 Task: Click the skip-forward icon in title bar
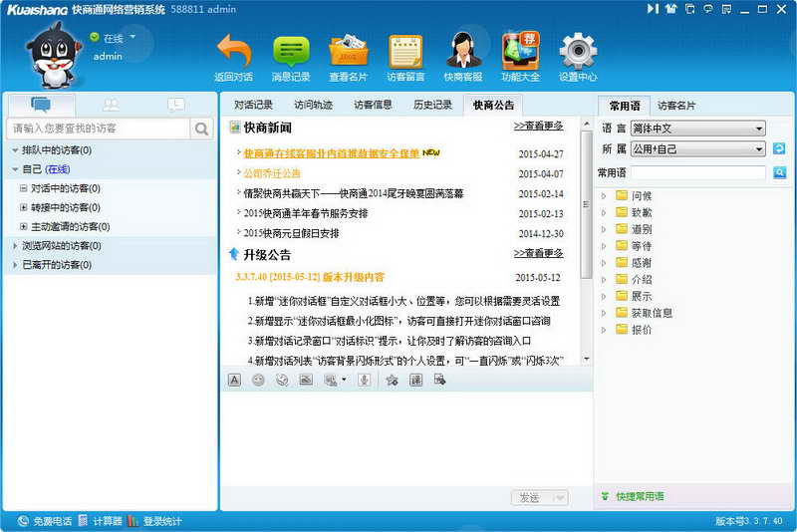(653, 9)
